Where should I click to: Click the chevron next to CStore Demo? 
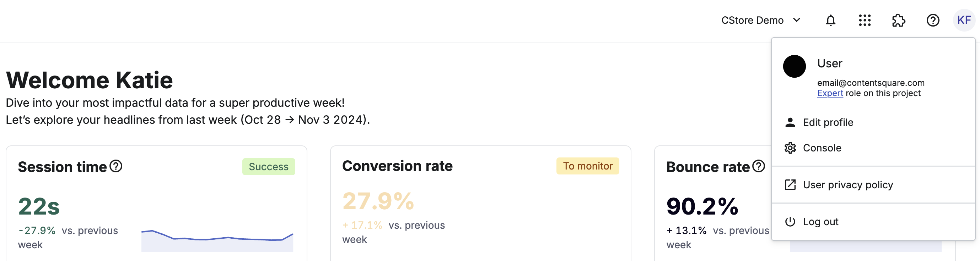point(797,20)
